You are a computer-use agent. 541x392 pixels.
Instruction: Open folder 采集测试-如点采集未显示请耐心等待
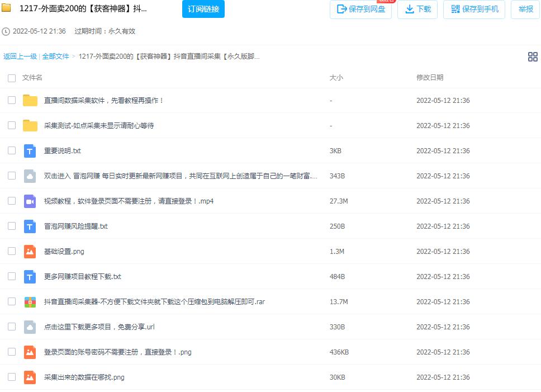99,126
